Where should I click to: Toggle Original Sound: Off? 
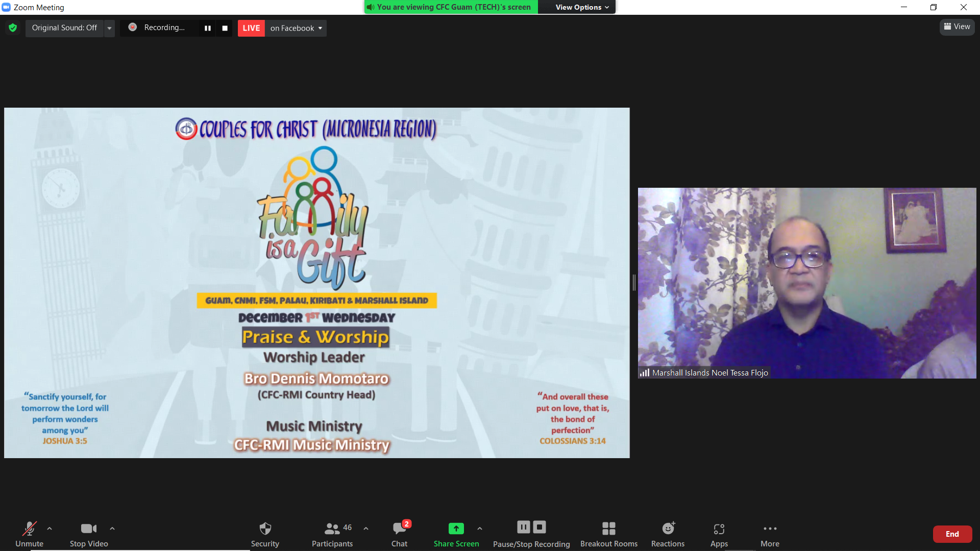click(65, 28)
